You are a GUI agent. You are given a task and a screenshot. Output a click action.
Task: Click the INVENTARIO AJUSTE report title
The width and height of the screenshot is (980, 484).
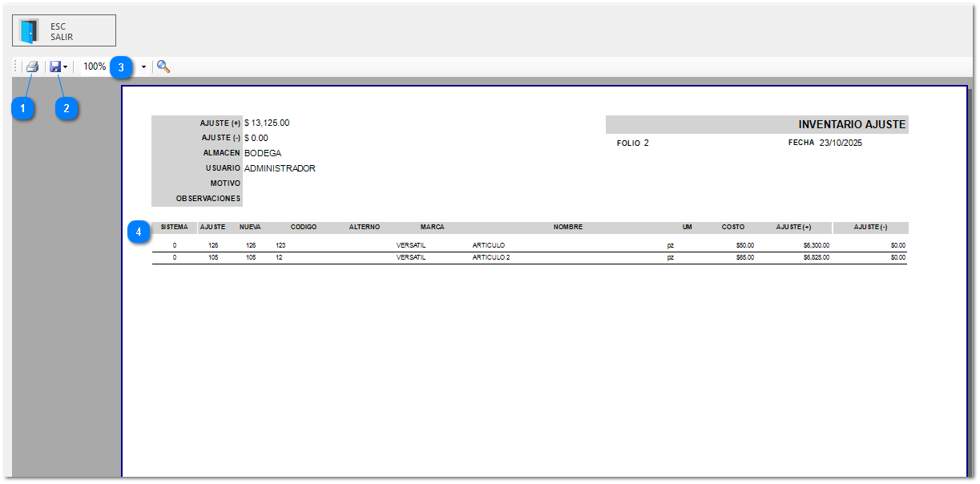(x=852, y=125)
